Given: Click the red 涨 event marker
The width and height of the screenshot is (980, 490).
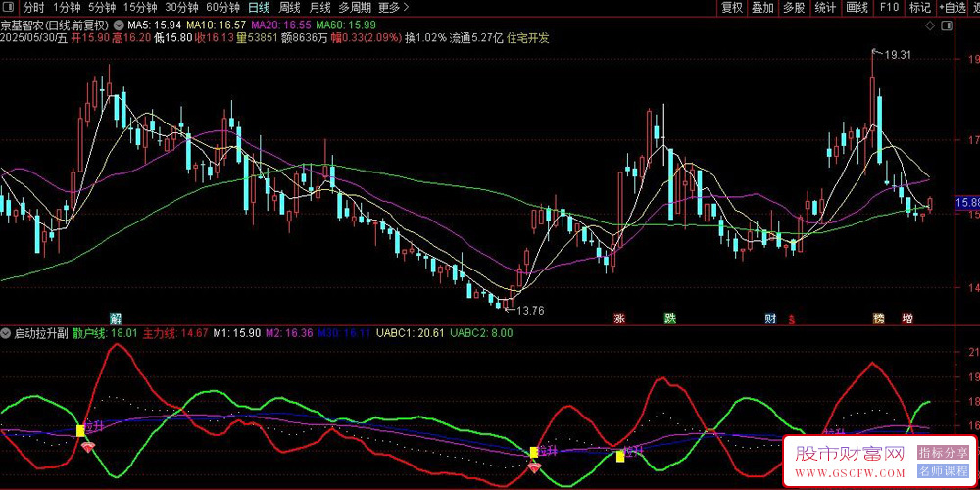Looking at the screenshot, I should coord(619,318).
